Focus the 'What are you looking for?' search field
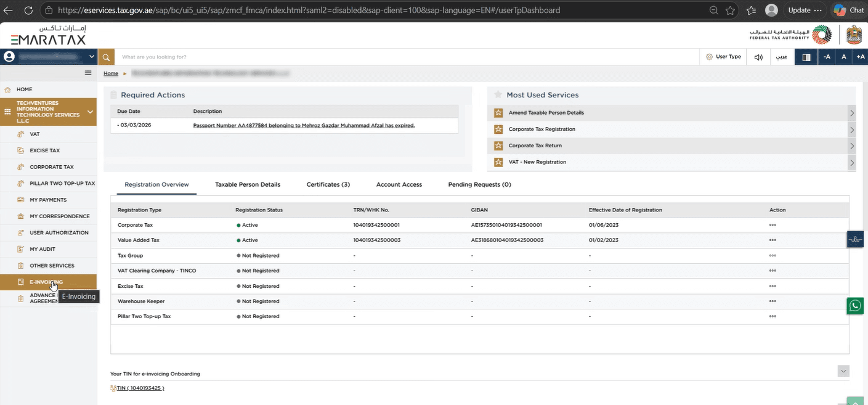Screen dimensions: 868x405 coord(407,57)
